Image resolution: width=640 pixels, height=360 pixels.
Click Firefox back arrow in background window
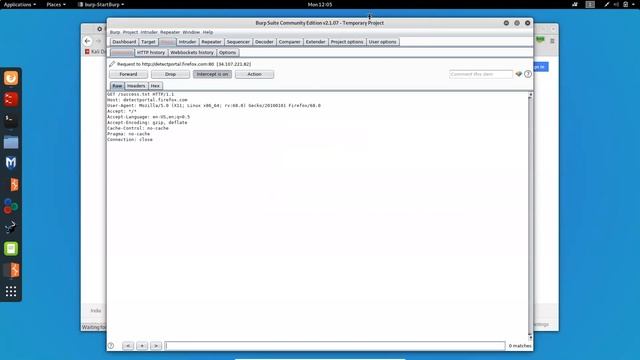[87, 41]
